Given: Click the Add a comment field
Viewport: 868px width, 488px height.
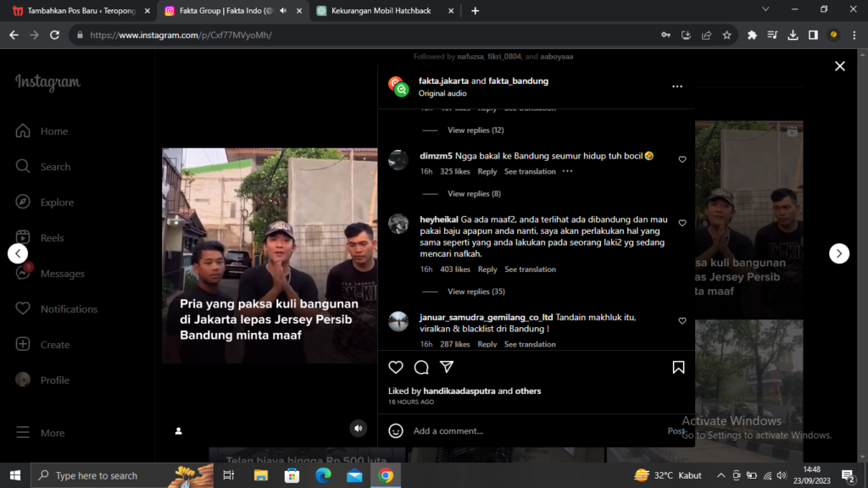Looking at the screenshot, I should click(537, 430).
